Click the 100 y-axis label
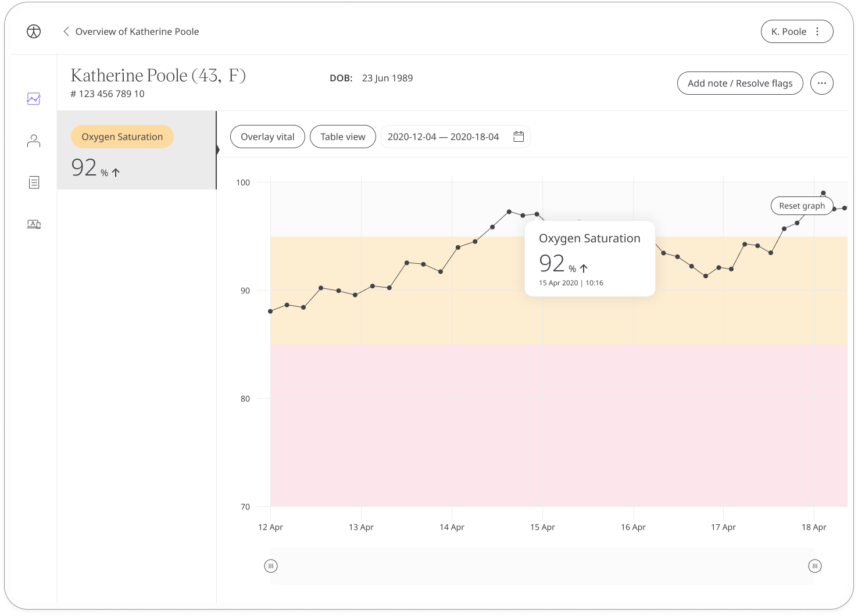 [243, 182]
